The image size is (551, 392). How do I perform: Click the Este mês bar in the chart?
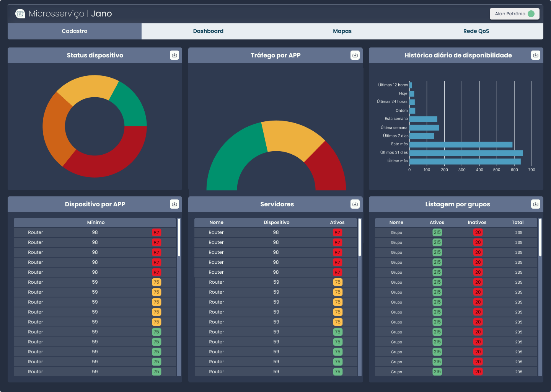[x=461, y=144]
